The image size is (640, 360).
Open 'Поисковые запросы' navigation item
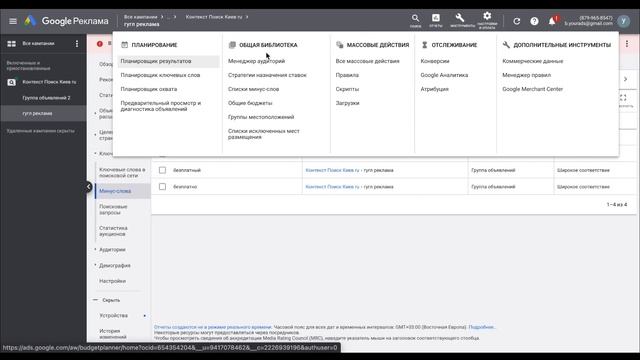coord(113,210)
